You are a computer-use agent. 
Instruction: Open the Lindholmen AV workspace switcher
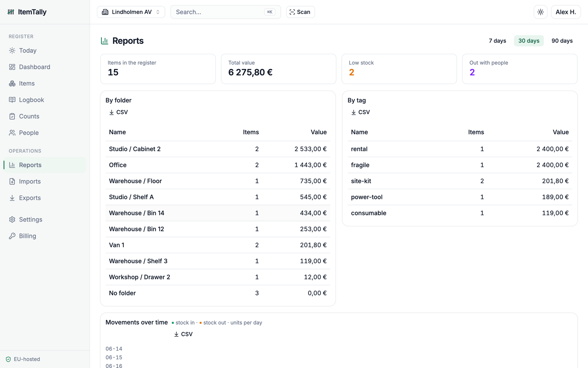131,12
